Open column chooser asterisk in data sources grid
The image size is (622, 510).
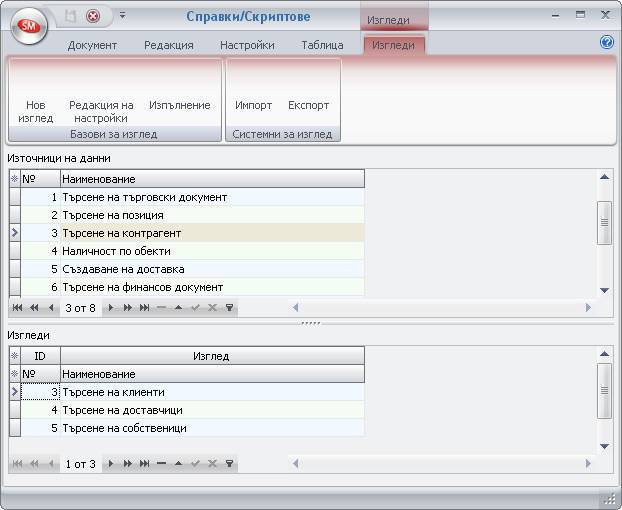click(x=15, y=179)
